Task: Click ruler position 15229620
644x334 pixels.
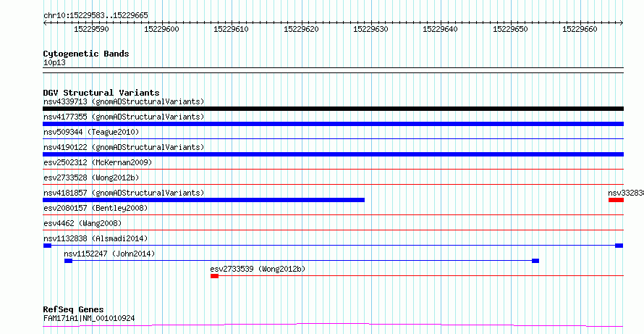Action: [302, 29]
